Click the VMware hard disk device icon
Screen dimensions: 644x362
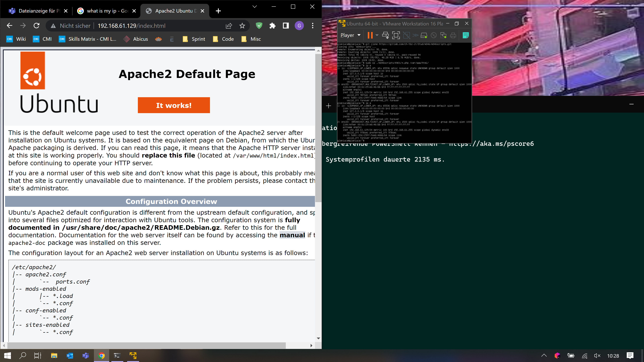(424, 35)
